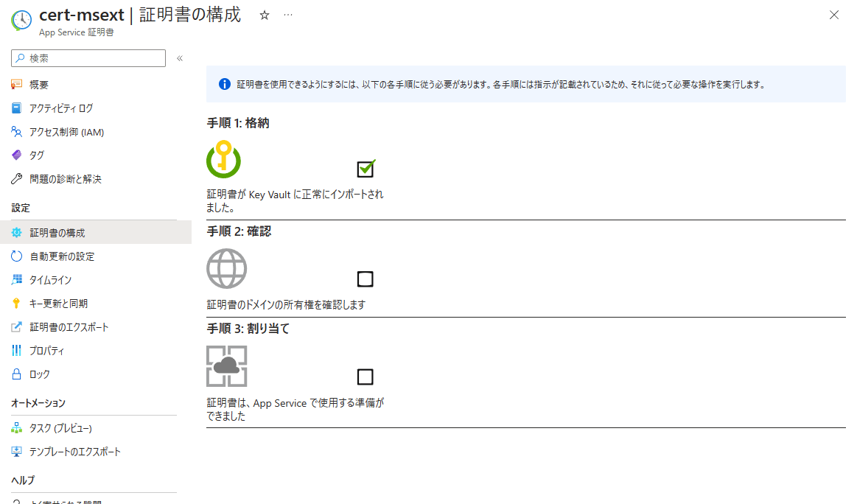Click the オートメーション section header
The height and width of the screenshot is (504, 857).
click(x=38, y=403)
